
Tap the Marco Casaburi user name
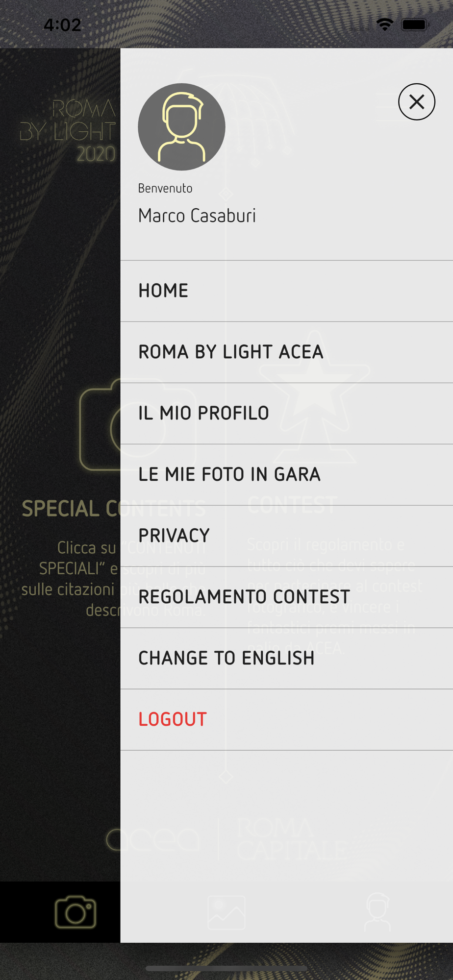click(197, 216)
